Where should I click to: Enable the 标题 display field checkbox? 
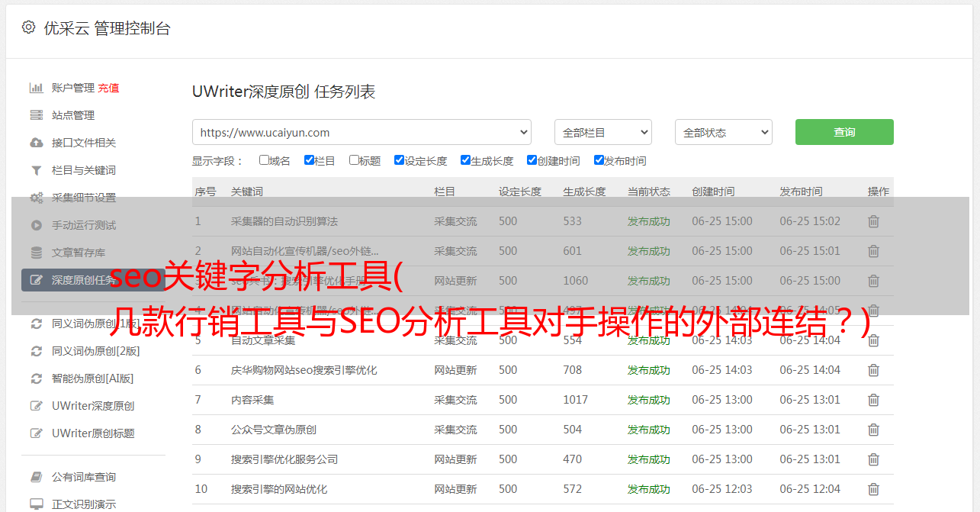354,160
